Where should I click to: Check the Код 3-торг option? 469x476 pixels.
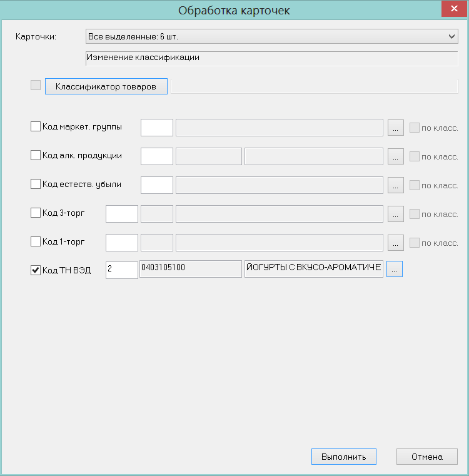click(36, 213)
